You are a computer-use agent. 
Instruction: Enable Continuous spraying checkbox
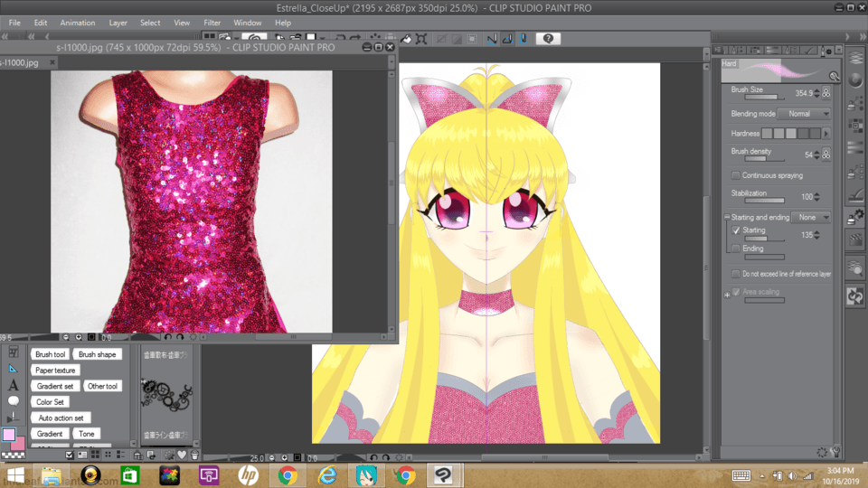click(735, 175)
